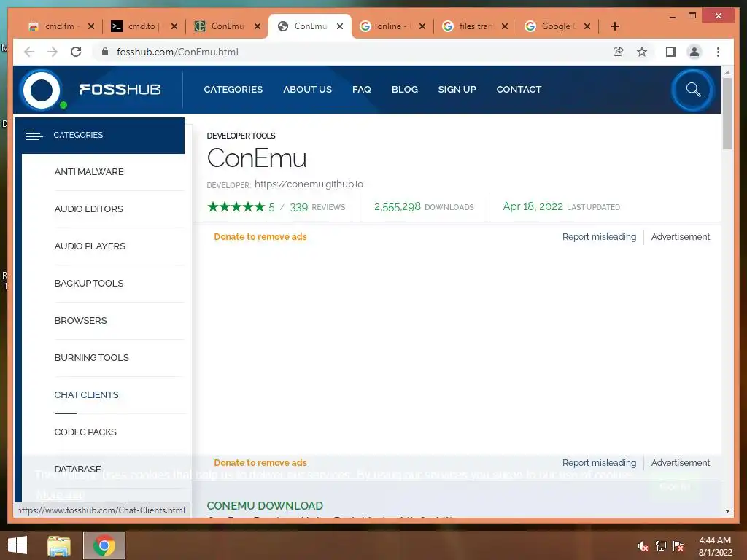Open CATEGORIES in top navigation

pos(233,90)
